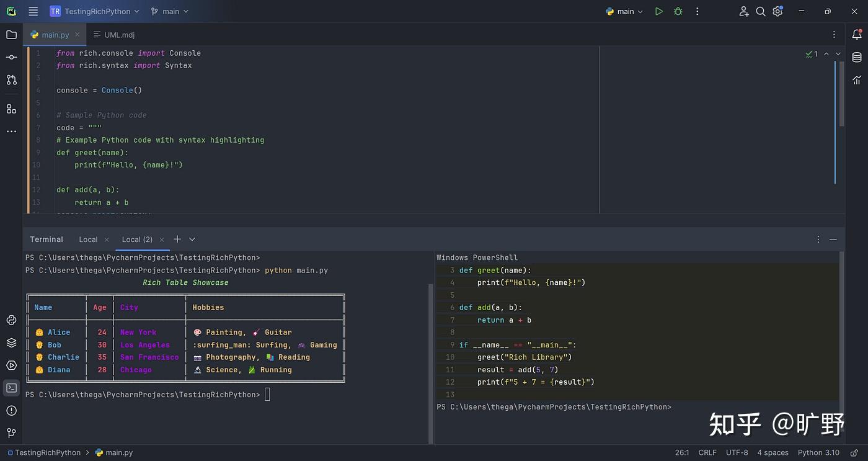
Task: Expand new terminal session options chevron
Action: (x=192, y=239)
